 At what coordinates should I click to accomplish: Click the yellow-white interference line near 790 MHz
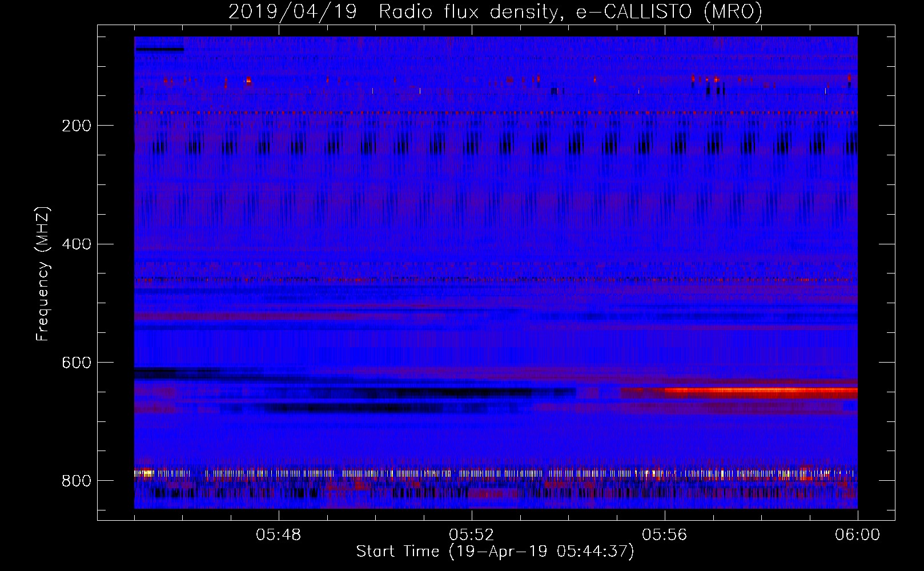coord(496,473)
